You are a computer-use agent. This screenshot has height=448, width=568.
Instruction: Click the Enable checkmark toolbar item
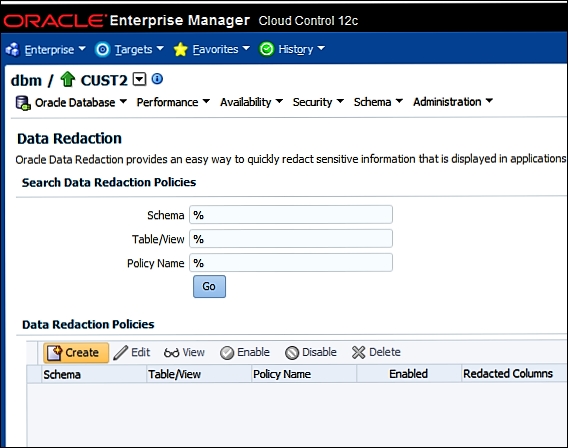point(245,352)
